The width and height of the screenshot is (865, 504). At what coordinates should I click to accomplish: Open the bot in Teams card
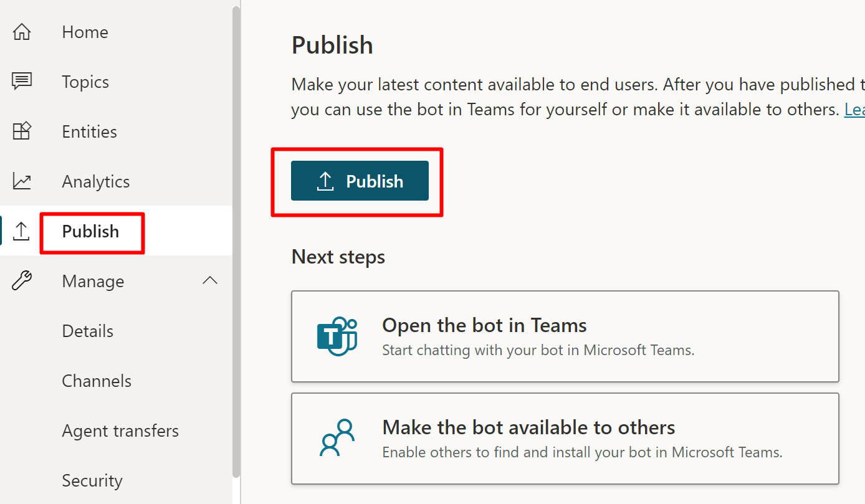pos(565,336)
